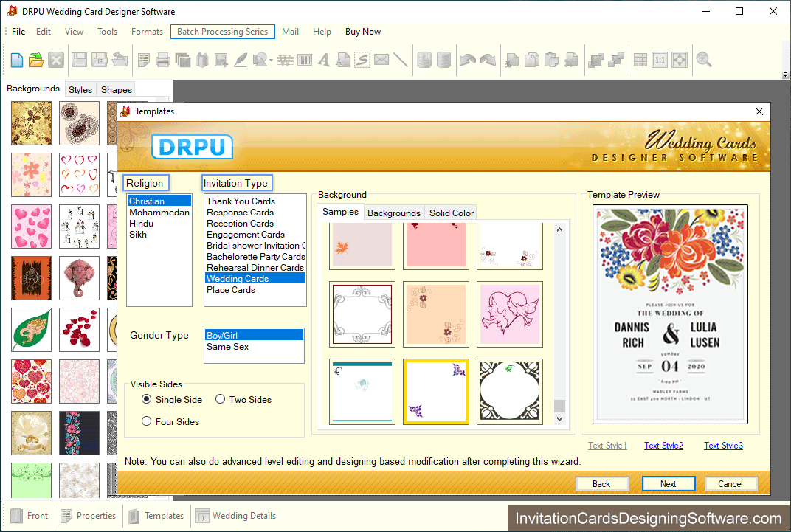Select the yellow-bordered sample with purple flowers
The image size is (791, 532).
(436, 391)
